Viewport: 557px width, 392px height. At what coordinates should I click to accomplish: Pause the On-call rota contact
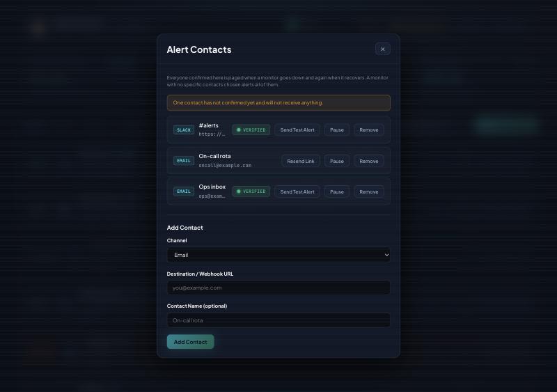(x=337, y=161)
